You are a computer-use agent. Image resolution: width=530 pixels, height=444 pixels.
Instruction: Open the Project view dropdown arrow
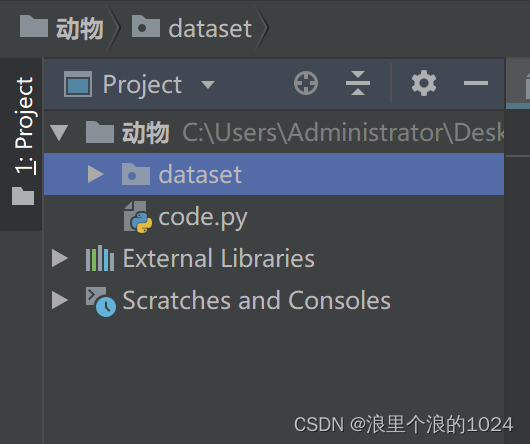pos(208,84)
